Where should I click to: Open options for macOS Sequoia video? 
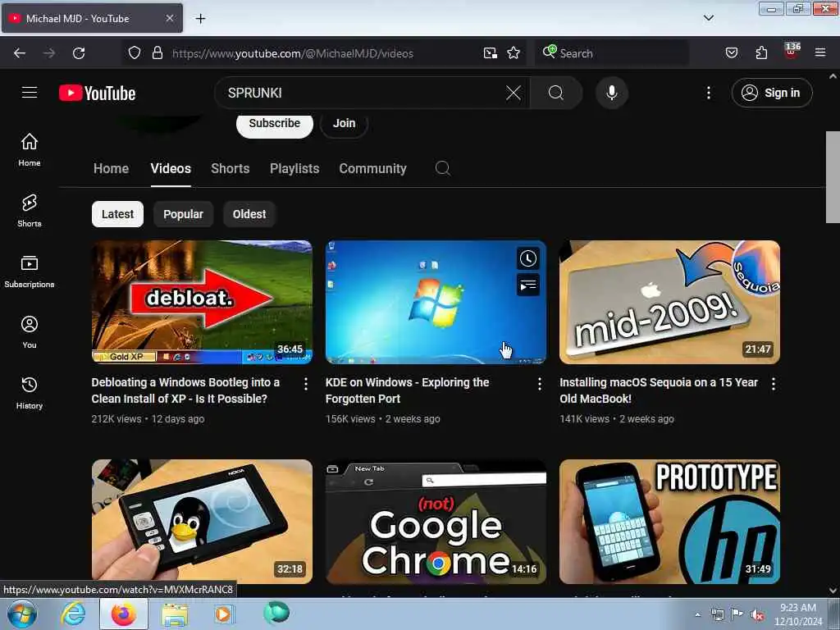click(x=773, y=384)
